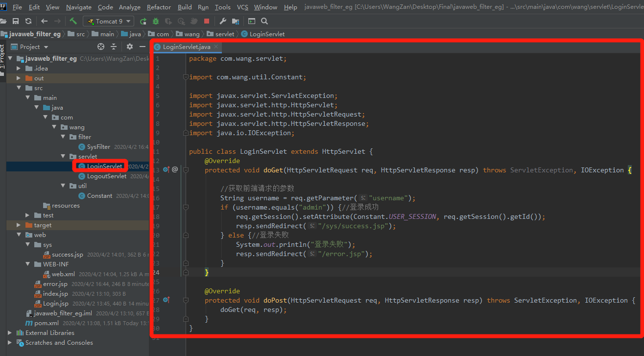Select error.jsp in the project tree
Viewport: 644px width, 356px height.
pos(55,284)
